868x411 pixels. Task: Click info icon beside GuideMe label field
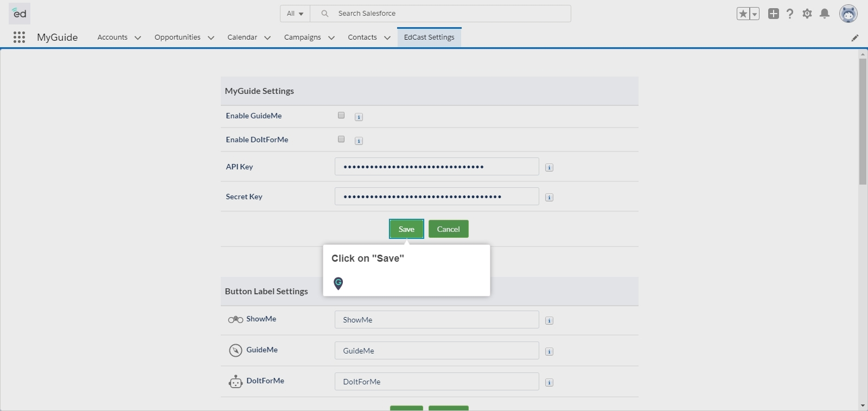pos(549,351)
